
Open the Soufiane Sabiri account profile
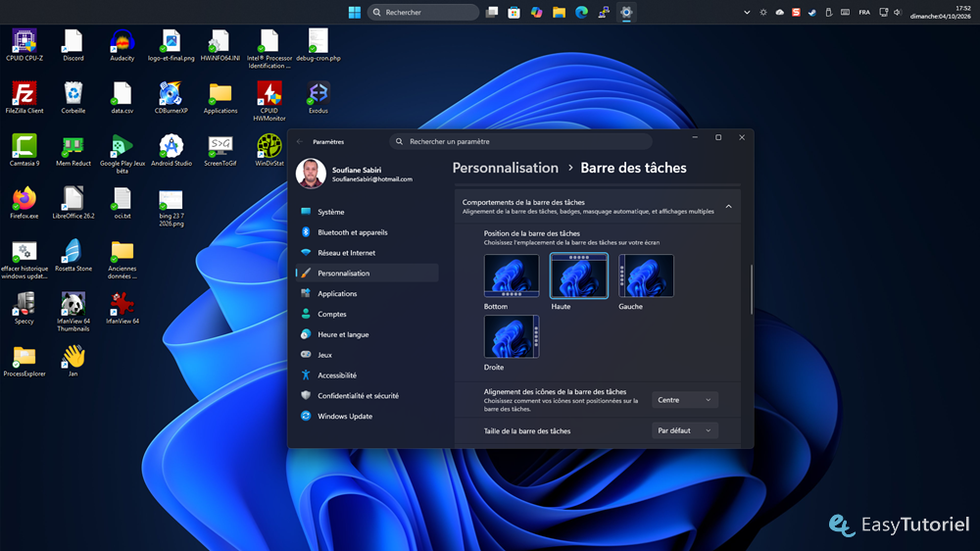(354, 174)
